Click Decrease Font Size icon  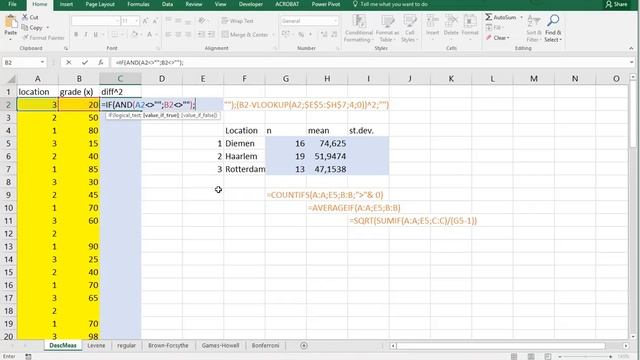coord(155,21)
